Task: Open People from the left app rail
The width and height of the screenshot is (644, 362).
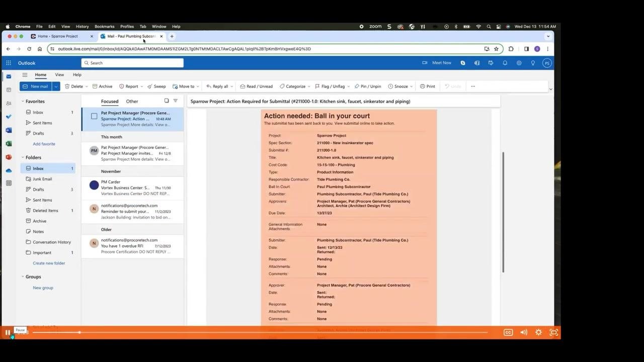Action: click(x=9, y=104)
